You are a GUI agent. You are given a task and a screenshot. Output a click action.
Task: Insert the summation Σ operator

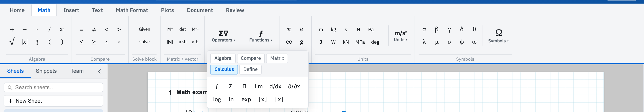[230, 86]
